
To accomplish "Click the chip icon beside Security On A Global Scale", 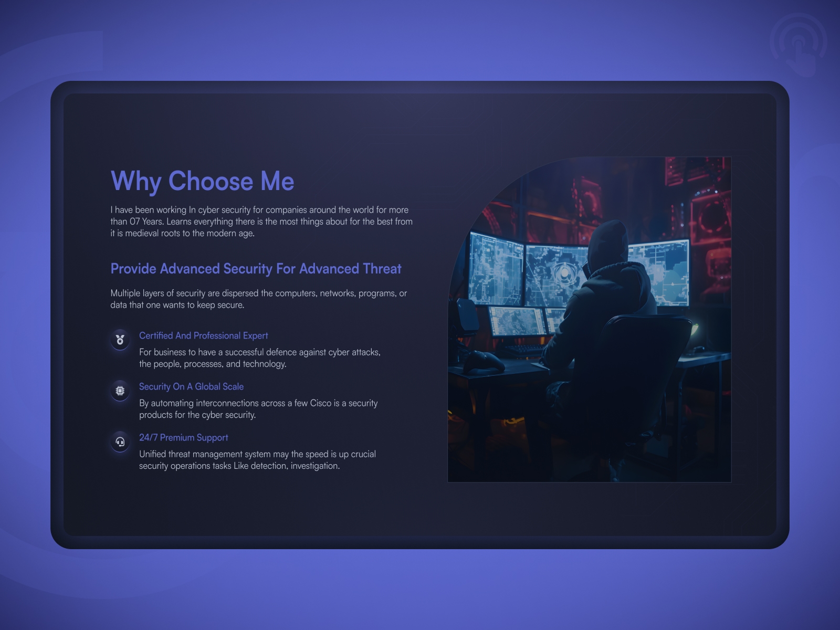I will click(120, 391).
